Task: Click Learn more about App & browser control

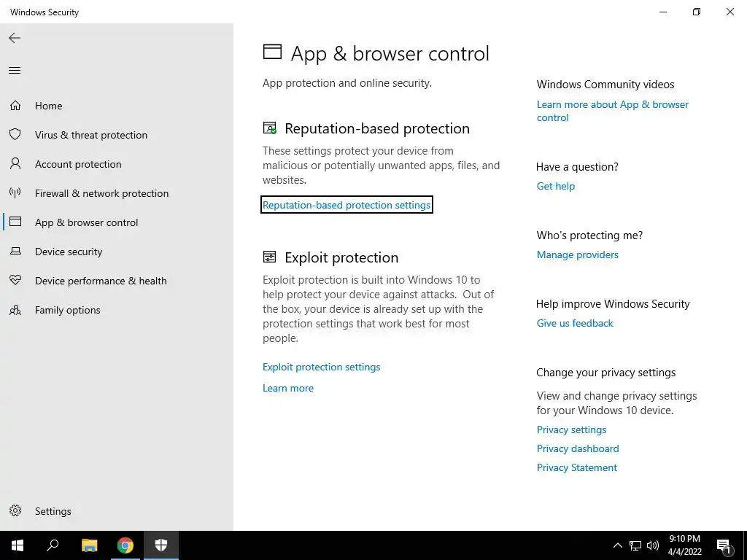Action: click(x=612, y=111)
